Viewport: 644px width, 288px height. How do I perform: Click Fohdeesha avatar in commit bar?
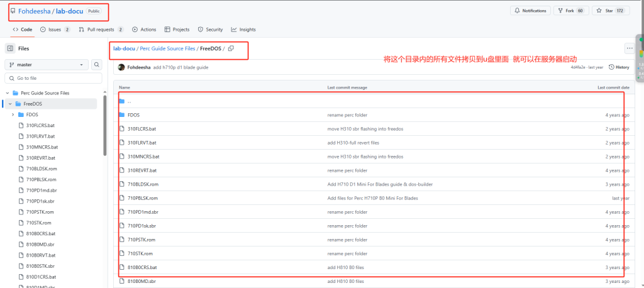121,67
